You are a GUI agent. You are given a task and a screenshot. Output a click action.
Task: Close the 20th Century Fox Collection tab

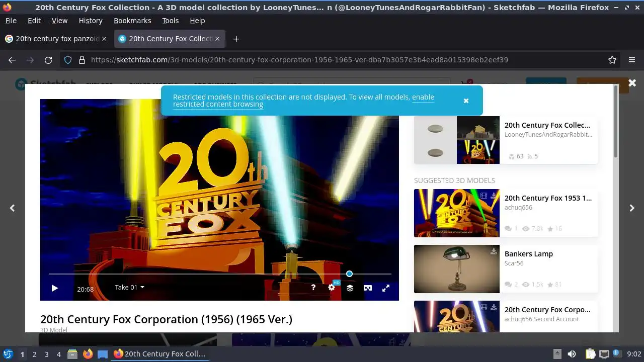[x=217, y=39]
